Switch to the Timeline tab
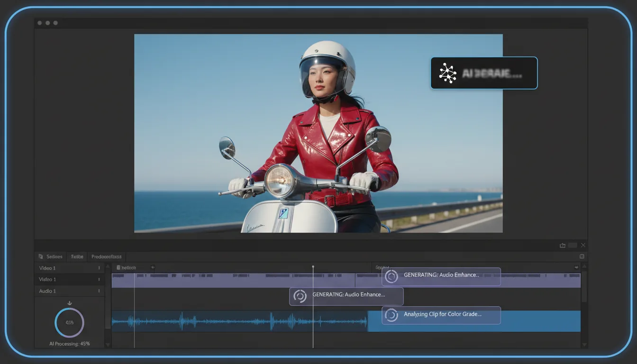 [x=77, y=256]
